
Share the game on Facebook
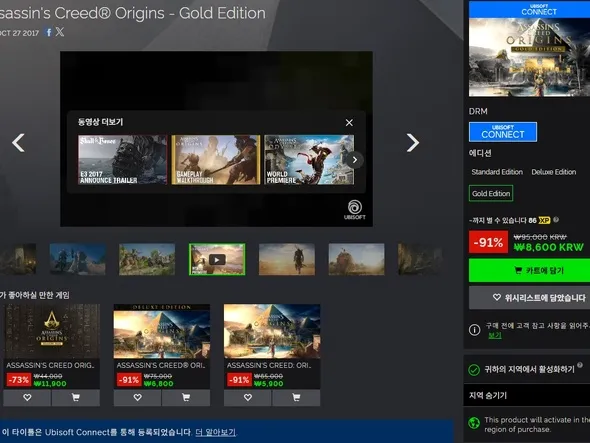tap(49, 32)
